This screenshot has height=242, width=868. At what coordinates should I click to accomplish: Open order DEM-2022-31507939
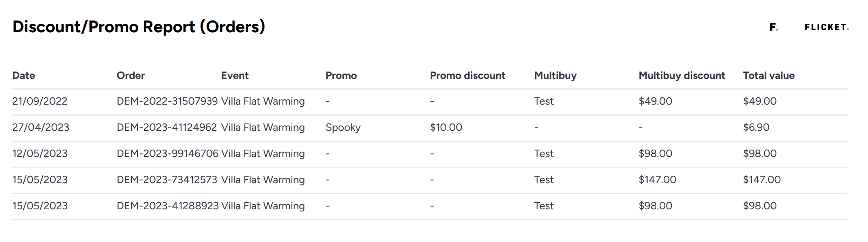(x=167, y=101)
